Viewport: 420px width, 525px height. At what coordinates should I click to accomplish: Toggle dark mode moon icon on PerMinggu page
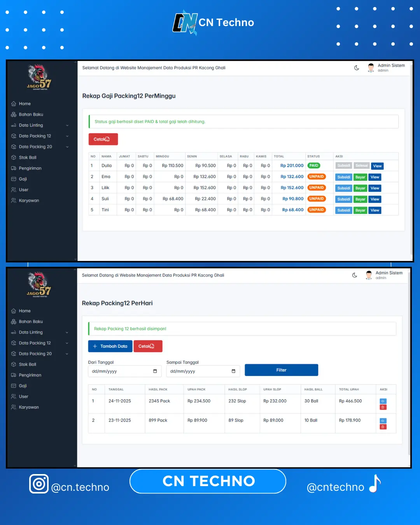tap(357, 68)
